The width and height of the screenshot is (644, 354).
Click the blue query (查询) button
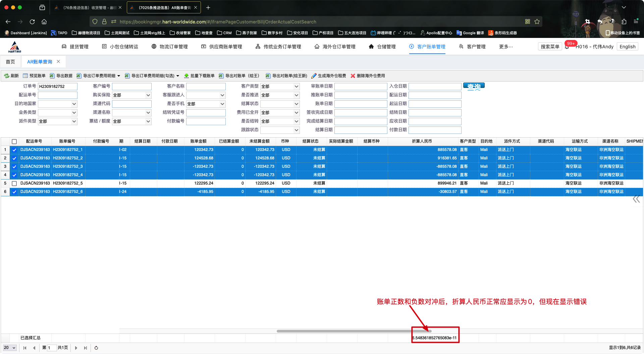pos(474,87)
